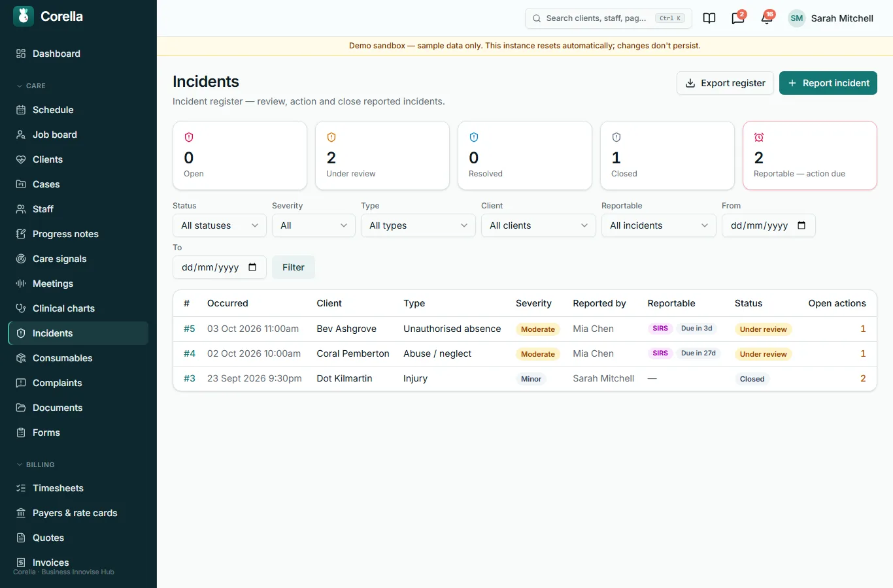Open the Severity dropdown
893x588 pixels.
pyautogui.click(x=314, y=225)
